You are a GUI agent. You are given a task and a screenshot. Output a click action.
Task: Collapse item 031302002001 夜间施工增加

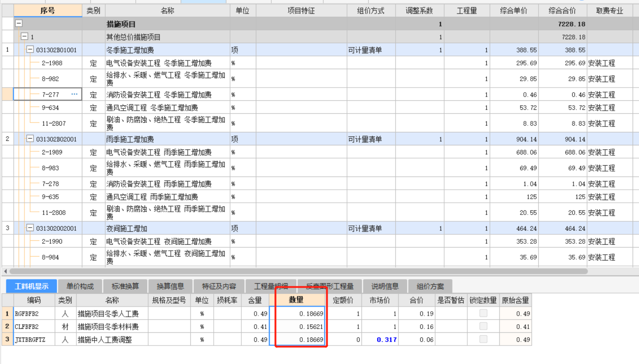coord(30,228)
